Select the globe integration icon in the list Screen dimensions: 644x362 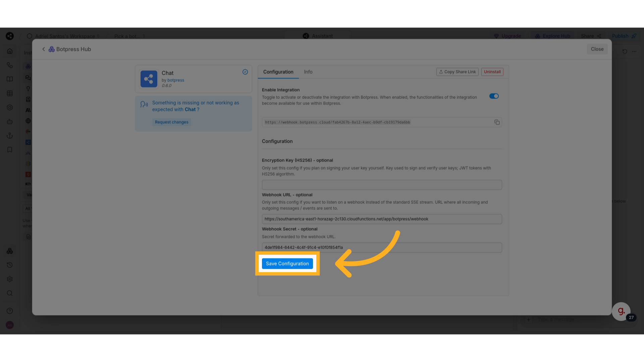[28, 121]
